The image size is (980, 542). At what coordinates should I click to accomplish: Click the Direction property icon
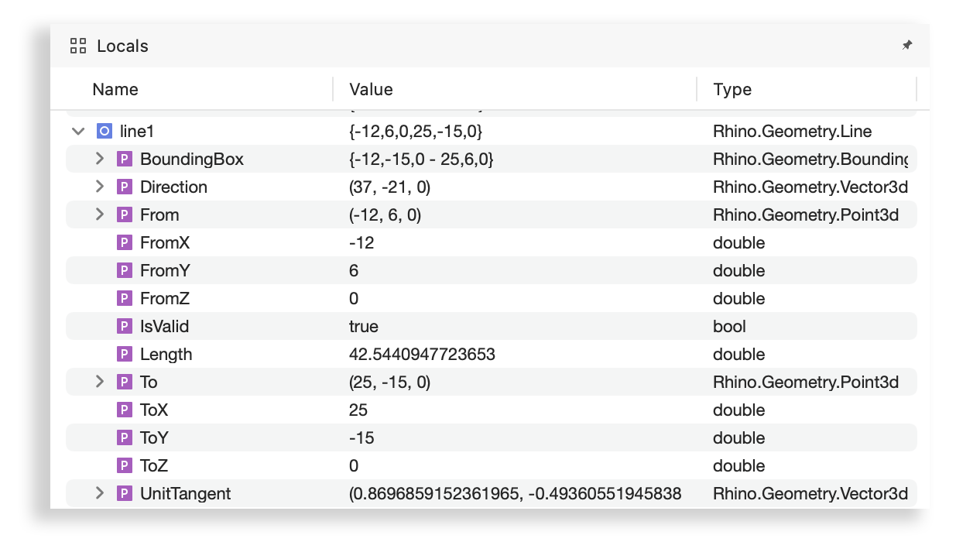tap(124, 187)
